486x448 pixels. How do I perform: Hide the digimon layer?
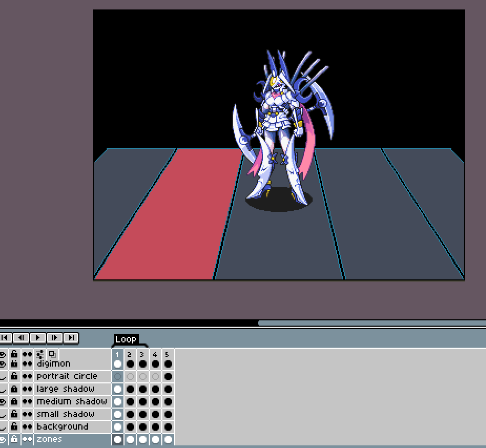(x=3, y=364)
